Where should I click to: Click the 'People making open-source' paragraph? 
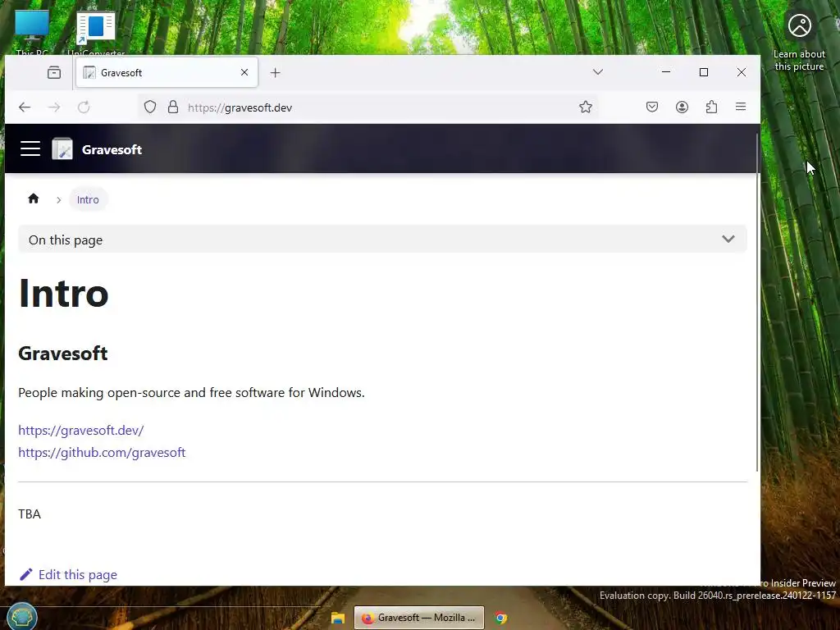pos(191,393)
